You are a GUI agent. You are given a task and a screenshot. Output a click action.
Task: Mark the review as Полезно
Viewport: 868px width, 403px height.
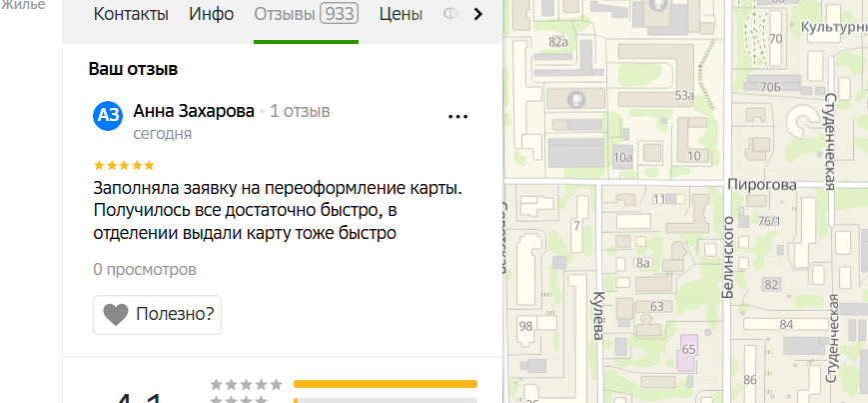(x=157, y=314)
